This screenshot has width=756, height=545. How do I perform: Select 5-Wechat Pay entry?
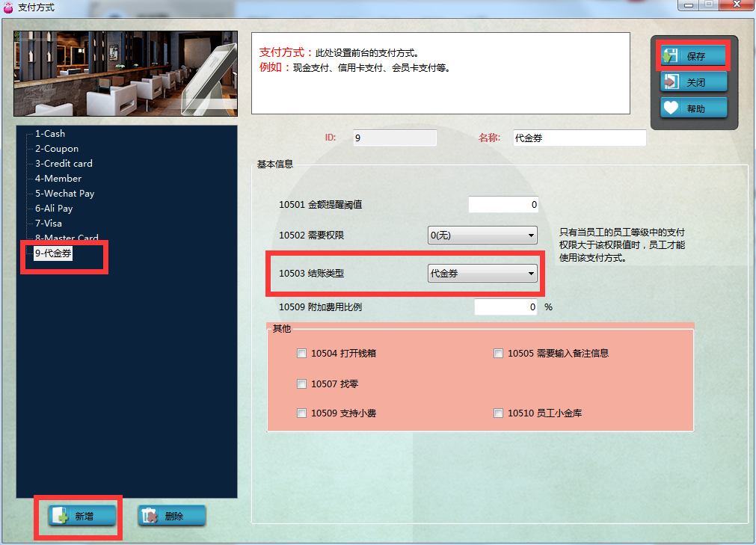point(64,193)
